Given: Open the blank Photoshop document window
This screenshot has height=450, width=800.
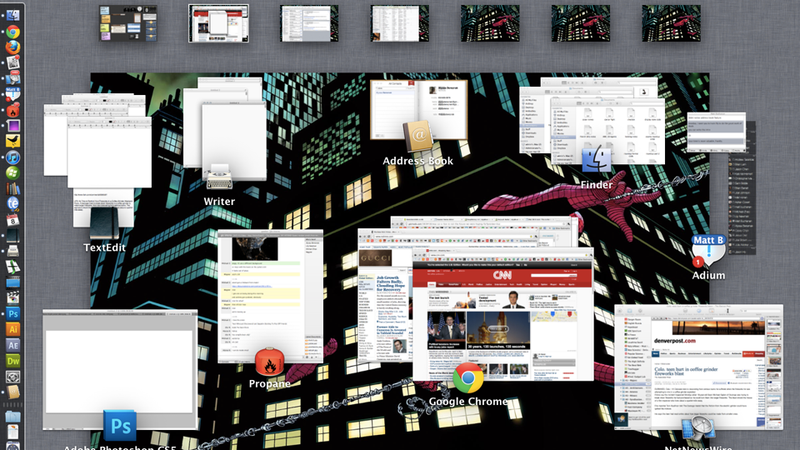Looking at the screenshot, I should (120, 369).
